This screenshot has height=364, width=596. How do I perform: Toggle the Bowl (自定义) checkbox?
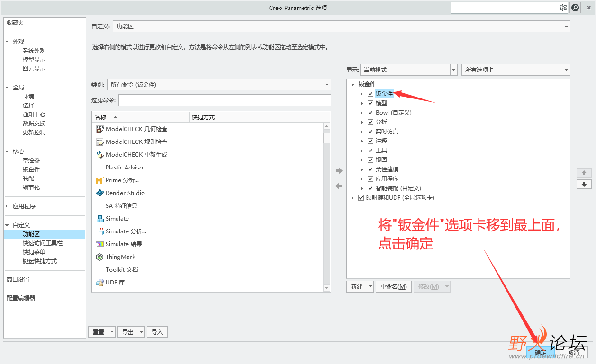click(370, 113)
